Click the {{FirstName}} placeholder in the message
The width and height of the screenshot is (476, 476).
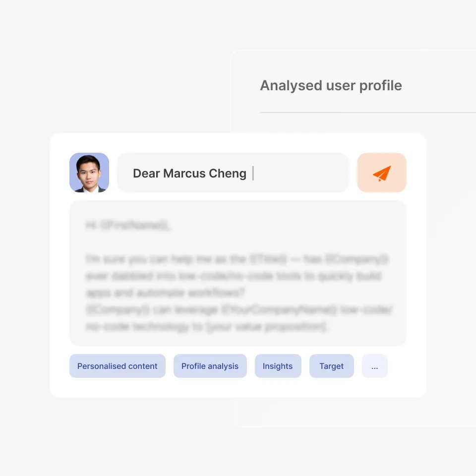click(134, 226)
